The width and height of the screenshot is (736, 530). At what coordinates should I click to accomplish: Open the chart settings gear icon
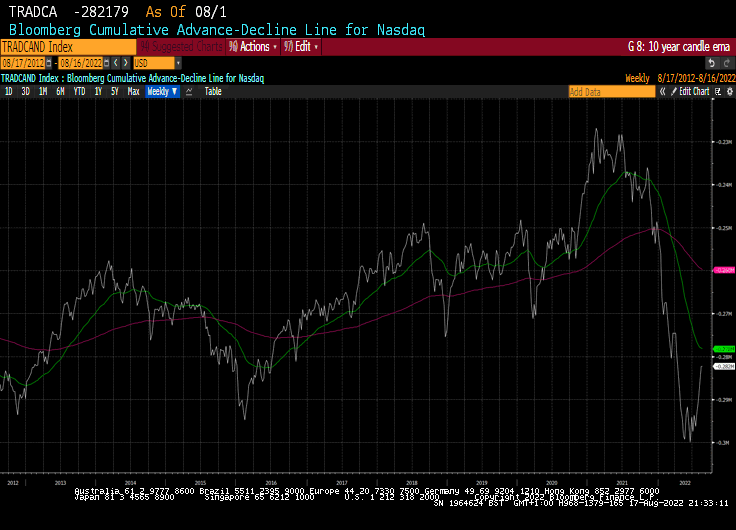[729, 92]
